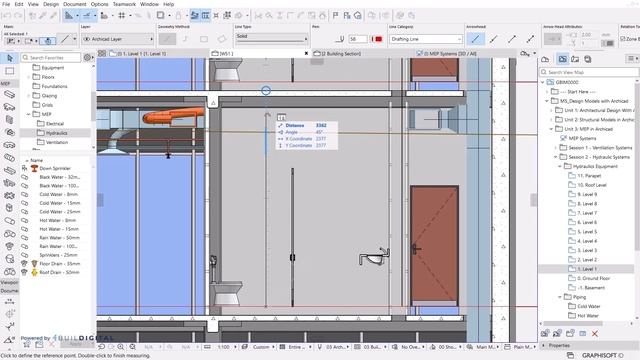The image size is (640, 360).
Task: Toggle the Zone checkbox in Relation panel
Action: tap(622, 39)
